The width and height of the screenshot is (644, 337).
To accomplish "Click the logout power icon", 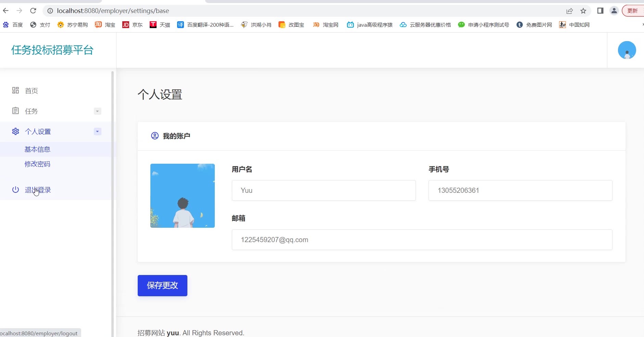I will click(15, 190).
